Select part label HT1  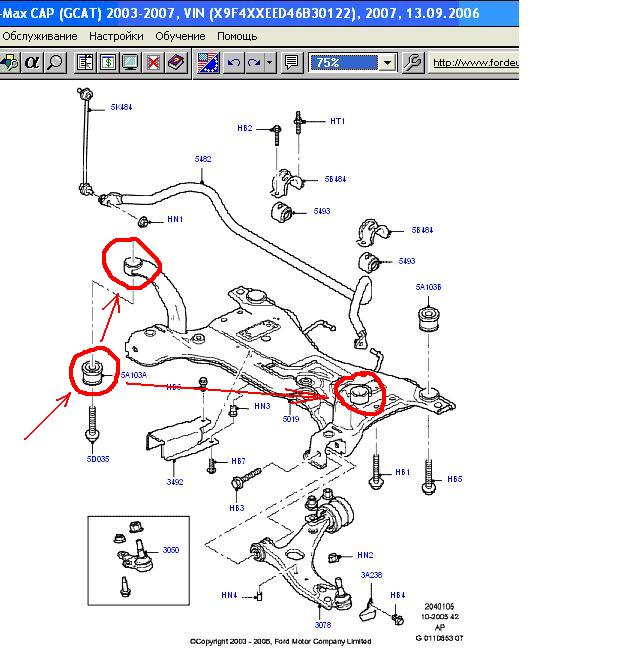click(x=338, y=121)
